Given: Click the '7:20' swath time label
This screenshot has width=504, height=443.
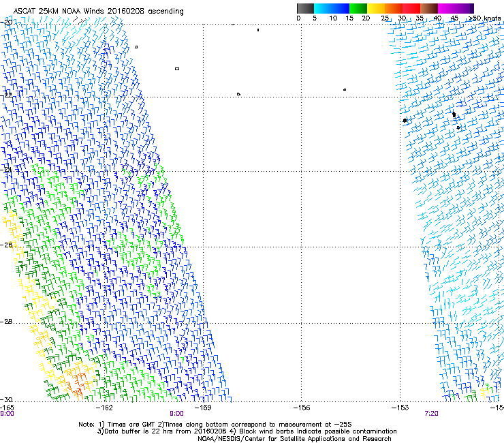Looking at the screenshot, I should [431, 414].
